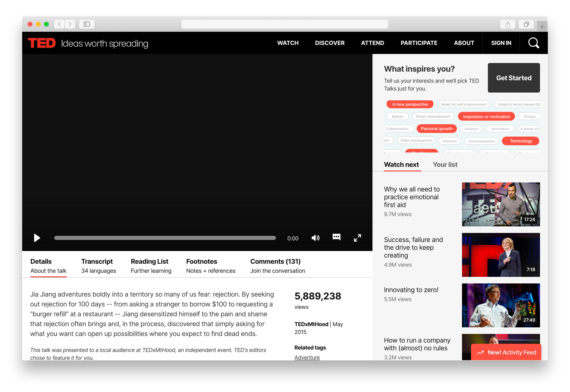Open a new browser tab
This screenshot has width=570, height=392.
pos(542,26)
